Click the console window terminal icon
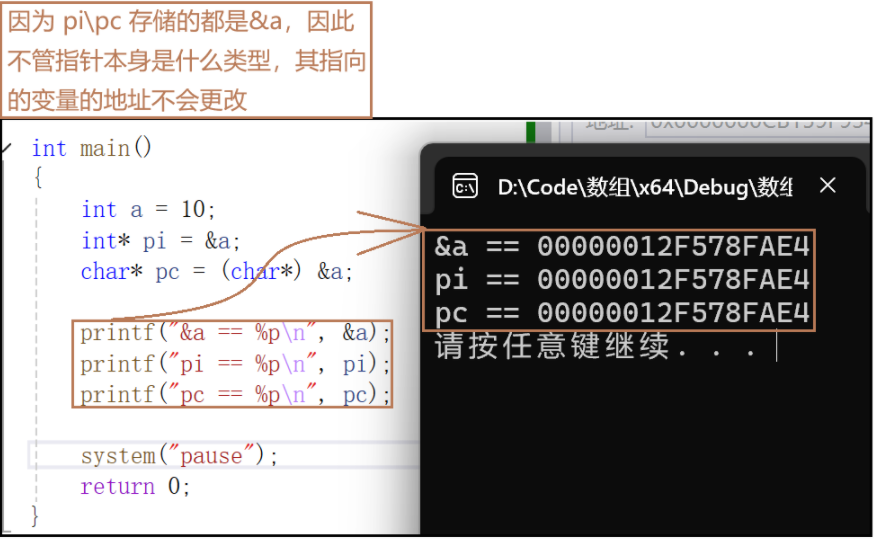This screenshot has width=880, height=544. pyautogui.click(x=465, y=187)
